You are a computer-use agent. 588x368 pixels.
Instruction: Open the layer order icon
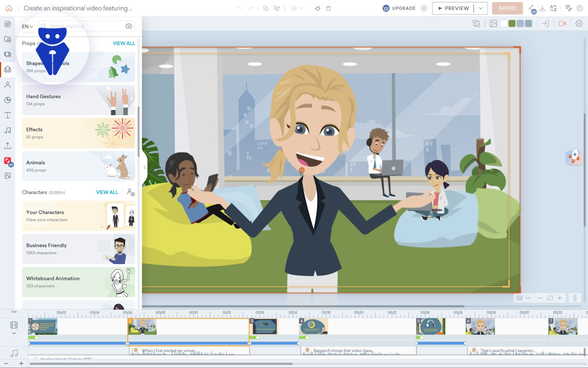294,8
